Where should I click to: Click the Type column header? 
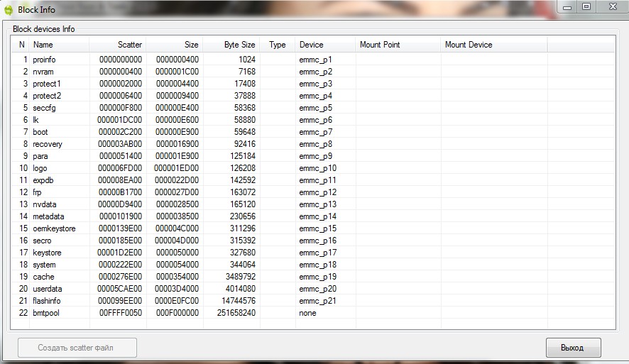(278, 45)
